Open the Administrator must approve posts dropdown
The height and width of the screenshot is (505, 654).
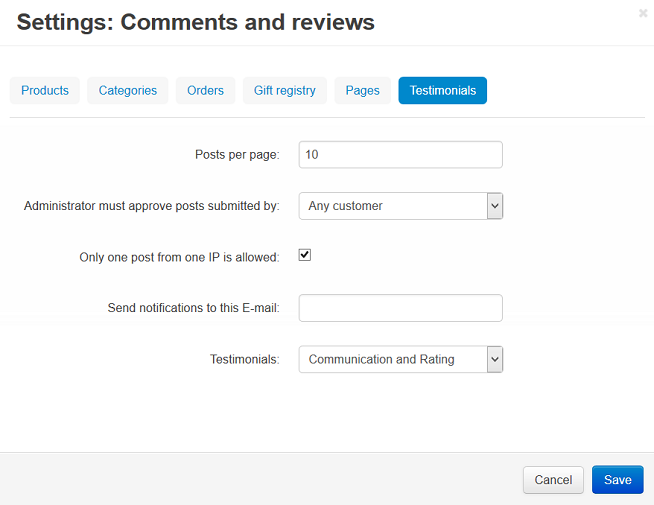click(400, 206)
